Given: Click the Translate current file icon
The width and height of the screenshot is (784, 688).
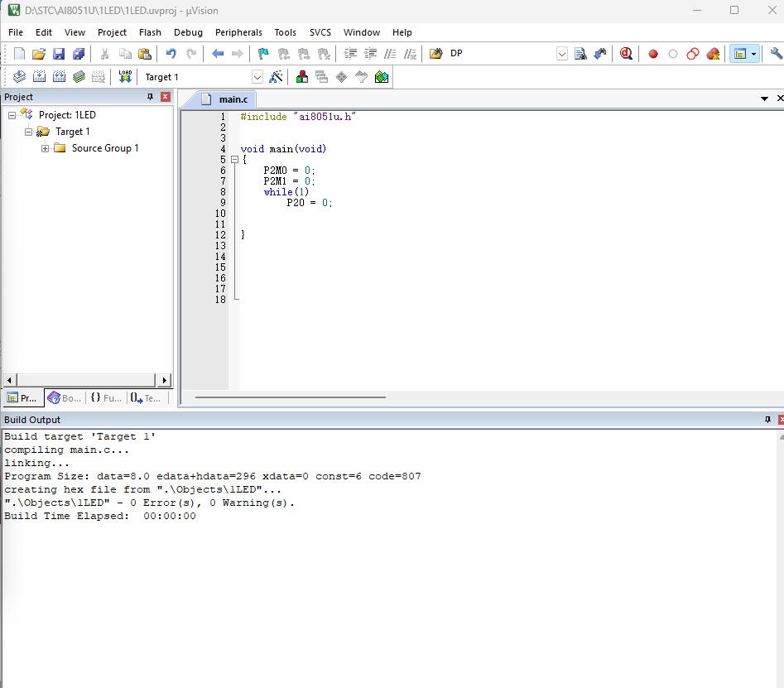Looking at the screenshot, I should click(19, 76).
